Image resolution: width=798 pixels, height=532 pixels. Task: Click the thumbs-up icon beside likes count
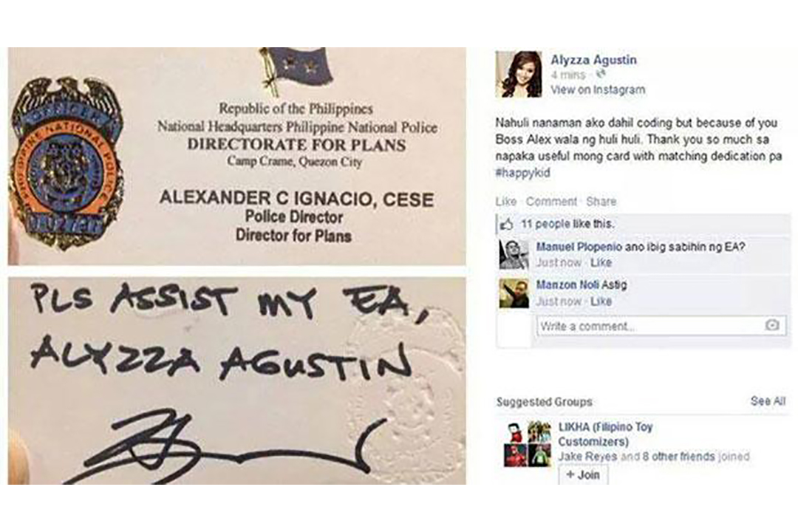click(506, 224)
